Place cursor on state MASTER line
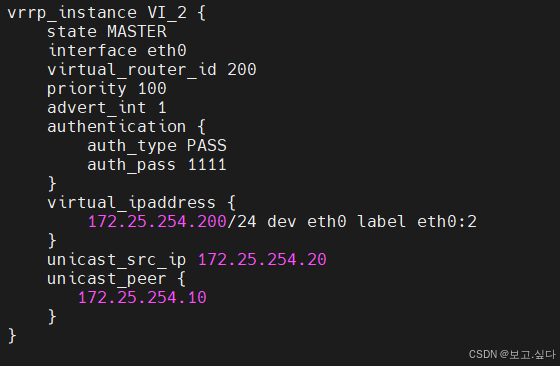 [x=107, y=32]
